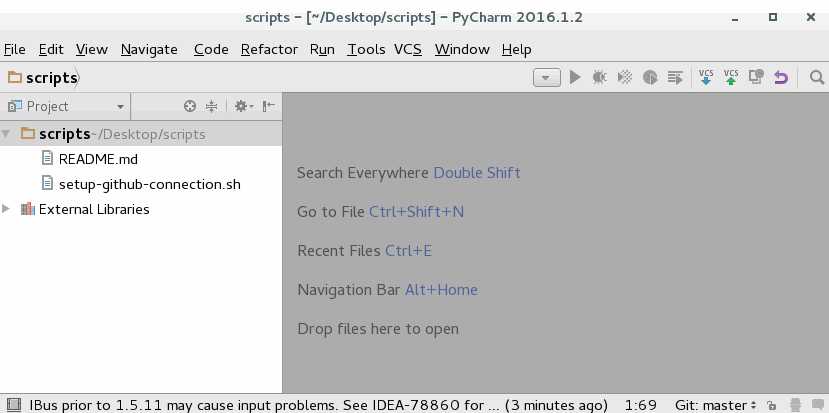This screenshot has height=413, width=829.
Task: Click the read-only lock icon
Action: point(771,406)
